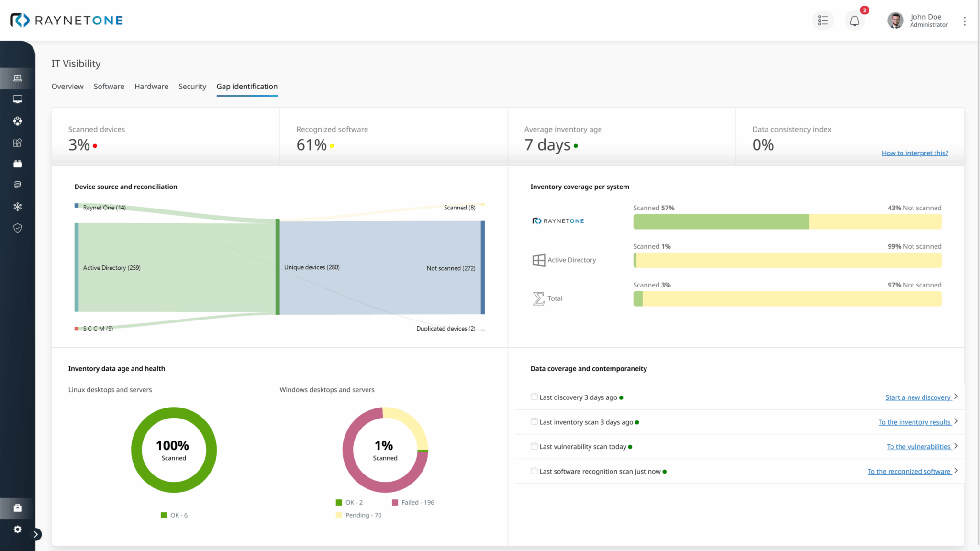Open the notifications bell icon
Viewport: 980px width, 551px height.
tap(855, 20)
